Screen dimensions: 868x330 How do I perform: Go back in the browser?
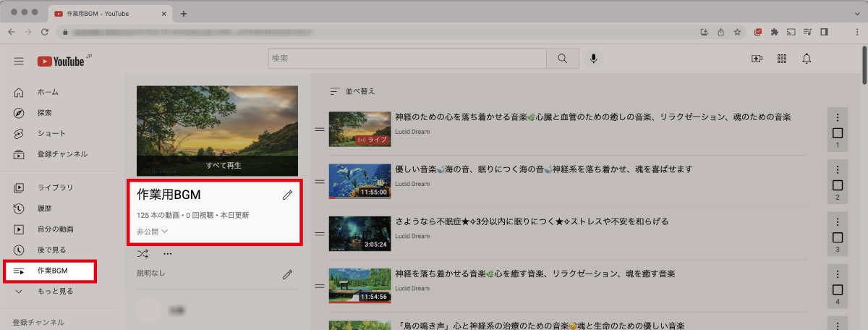click(12, 32)
